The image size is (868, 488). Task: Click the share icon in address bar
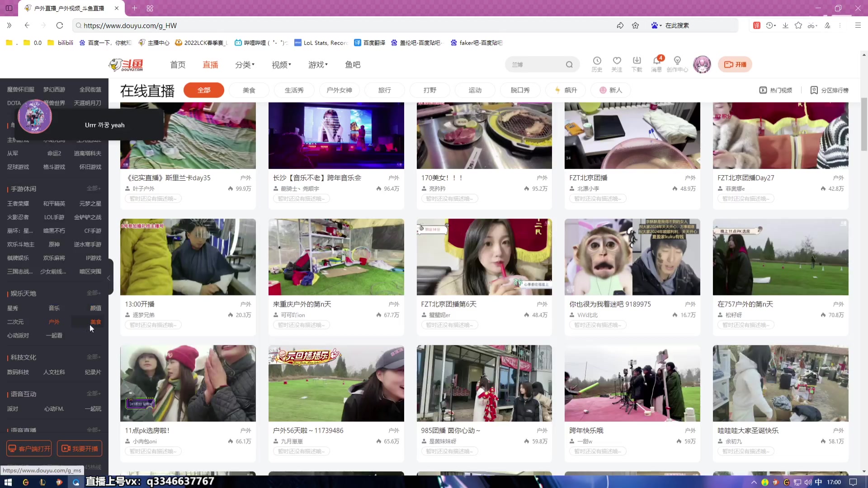point(620,25)
